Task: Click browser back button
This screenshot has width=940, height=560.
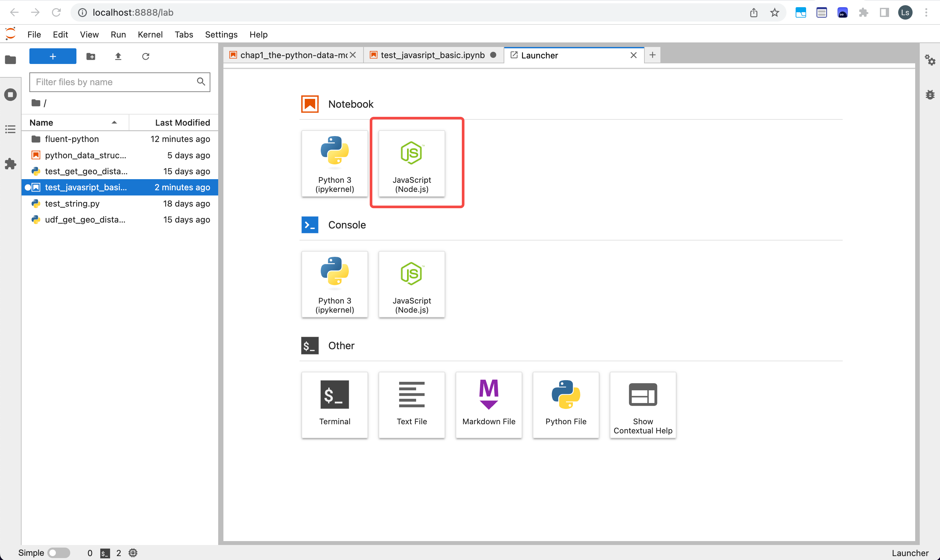Action: click(14, 12)
